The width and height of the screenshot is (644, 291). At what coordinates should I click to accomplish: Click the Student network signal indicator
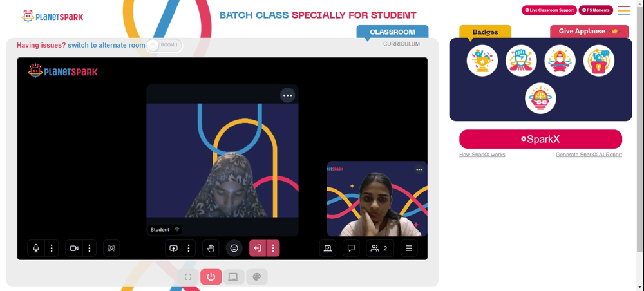(x=177, y=229)
